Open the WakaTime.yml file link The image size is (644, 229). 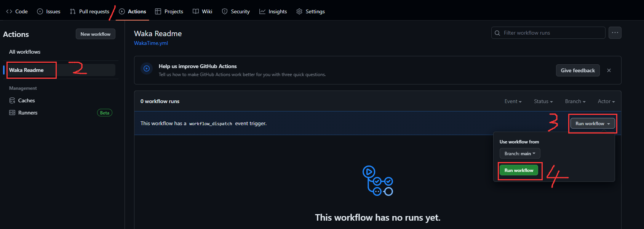pyautogui.click(x=151, y=43)
